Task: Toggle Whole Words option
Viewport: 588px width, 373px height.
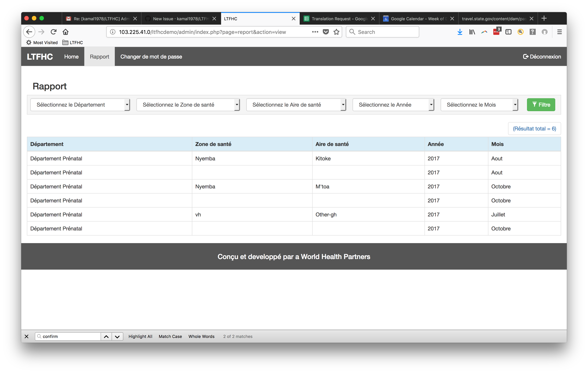Action: pos(201,336)
